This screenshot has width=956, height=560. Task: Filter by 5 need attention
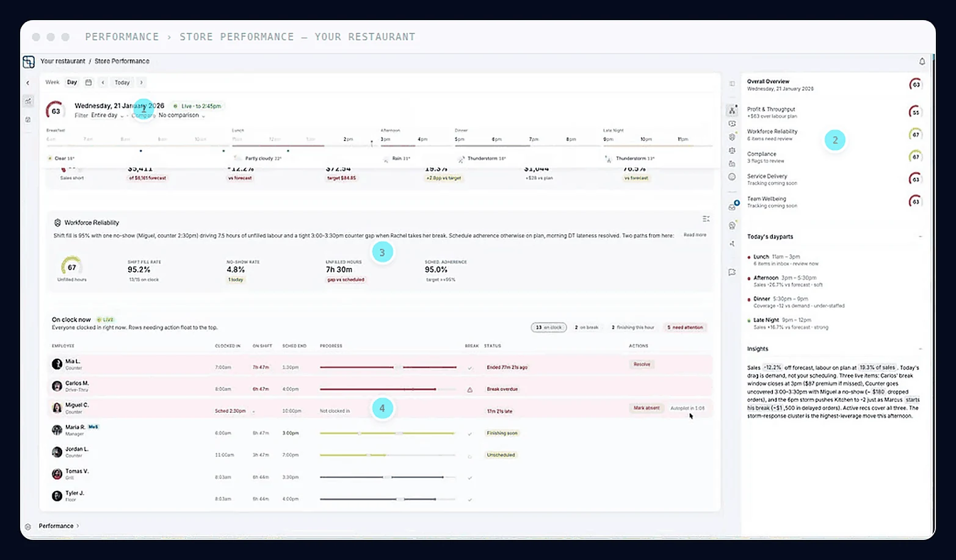[686, 328]
